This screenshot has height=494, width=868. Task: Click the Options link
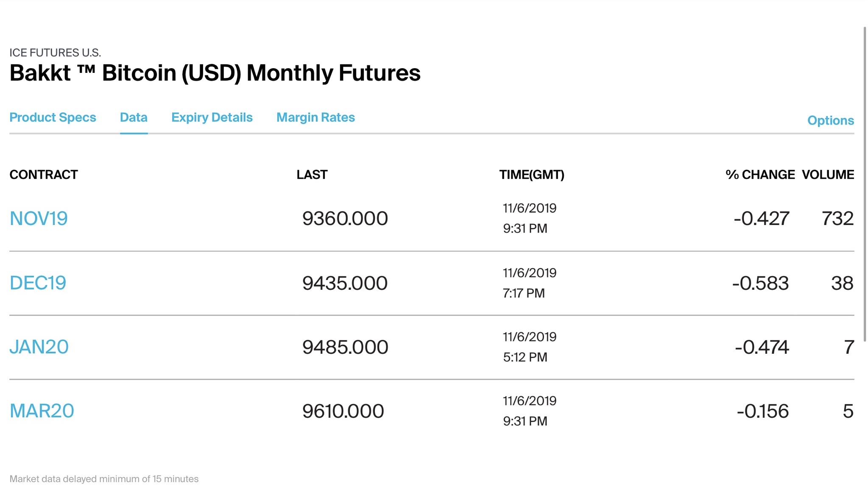tap(830, 120)
